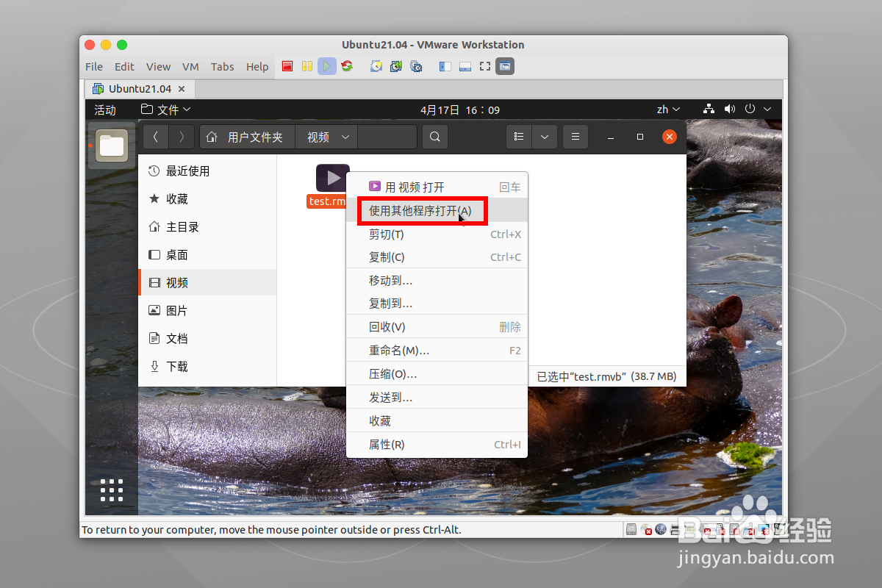This screenshot has width=882, height=588.
Task: Select 使用其他程序打开 from the context menu
Action: point(422,211)
